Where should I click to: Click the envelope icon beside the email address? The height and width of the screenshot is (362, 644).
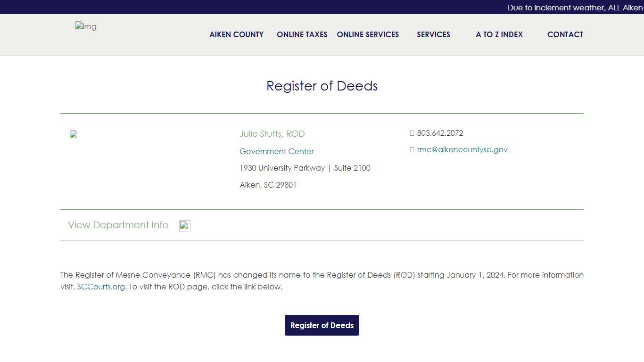click(x=412, y=149)
